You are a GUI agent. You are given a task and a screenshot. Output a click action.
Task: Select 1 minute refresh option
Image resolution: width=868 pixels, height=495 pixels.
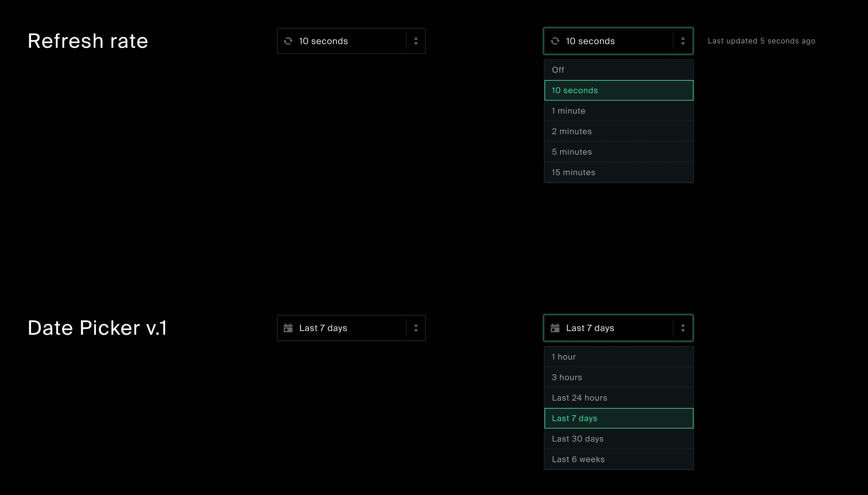pos(618,111)
